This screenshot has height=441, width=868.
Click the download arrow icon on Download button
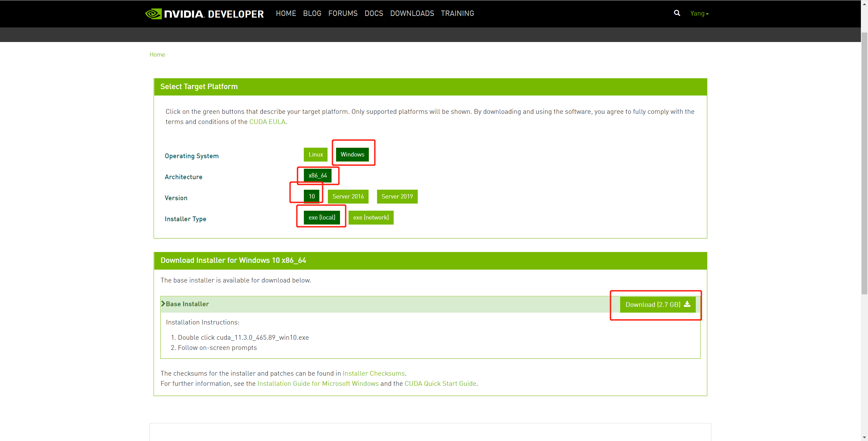pos(687,304)
